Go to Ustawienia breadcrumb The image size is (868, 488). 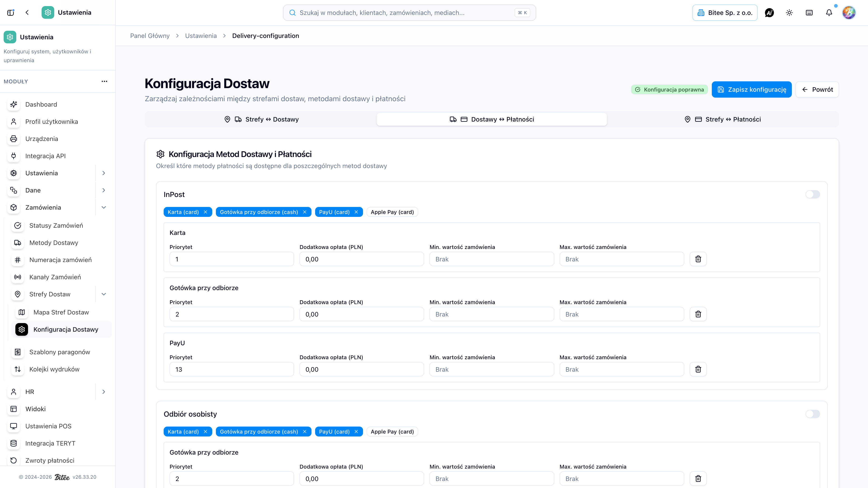(x=201, y=36)
